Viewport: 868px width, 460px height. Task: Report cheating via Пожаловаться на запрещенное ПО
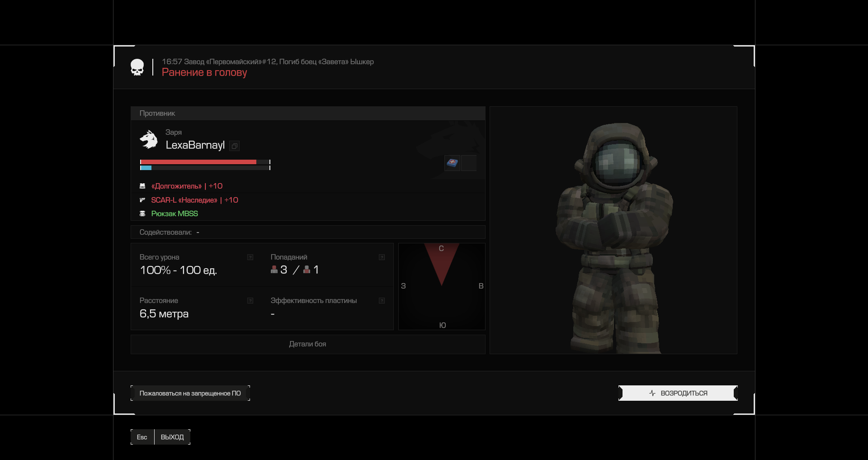(x=190, y=393)
